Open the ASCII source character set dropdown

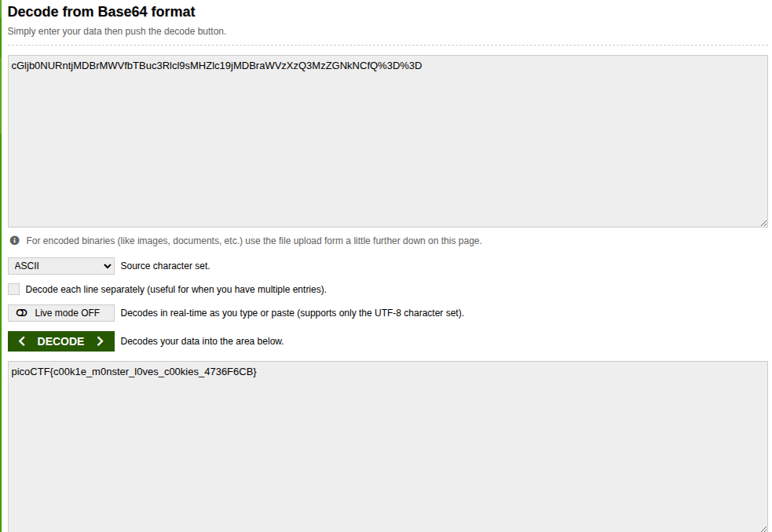coord(61,266)
